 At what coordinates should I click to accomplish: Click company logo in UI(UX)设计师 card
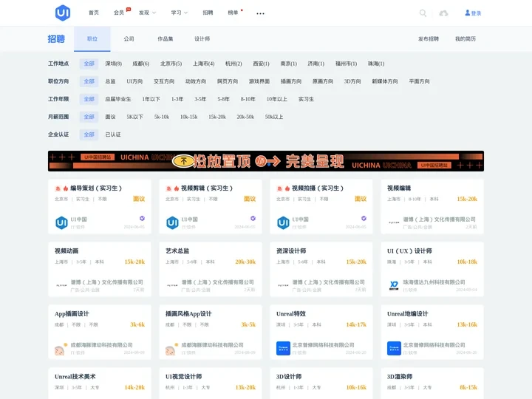pyautogui.click(x=394, y=285)
